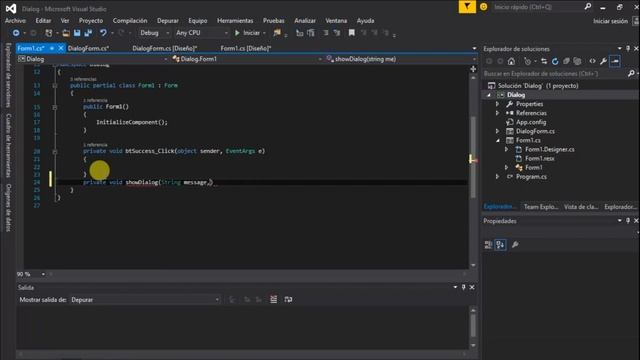Screen dimensions: 640x360
Task: Collapse the btSuccess_Click method outline
Action: [x=55, y=151]
